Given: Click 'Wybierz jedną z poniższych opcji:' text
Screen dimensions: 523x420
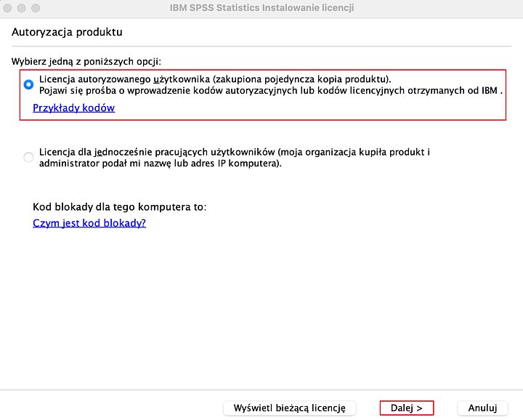Looking at the screenshot, I should pos(86,61).
